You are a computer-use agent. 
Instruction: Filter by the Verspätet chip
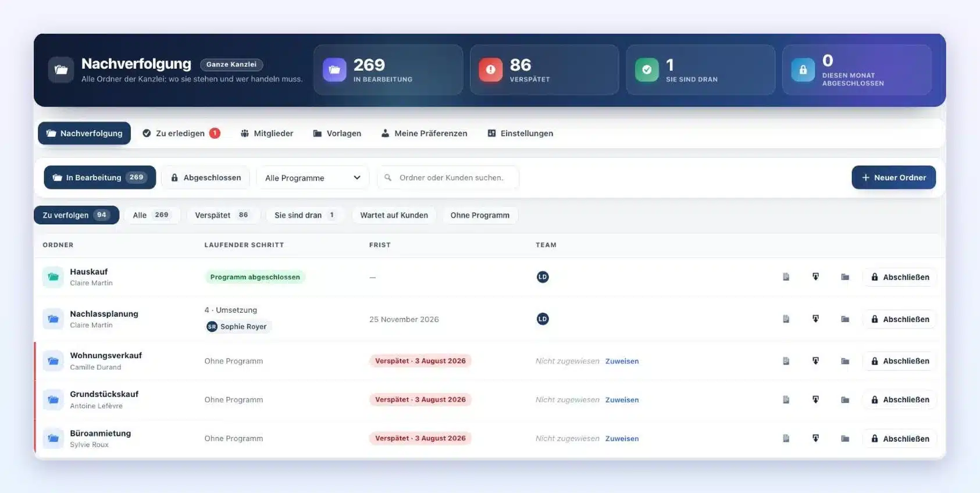click(222, 215)
